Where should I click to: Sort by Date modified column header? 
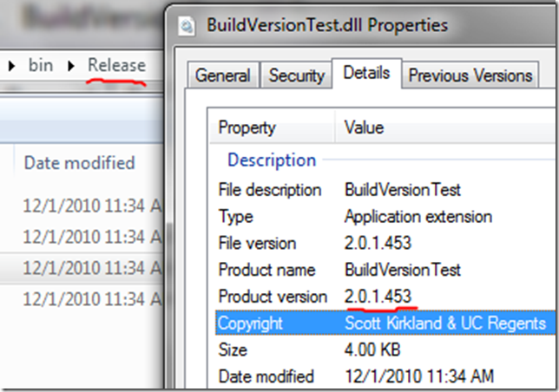[x=79, y=163]
